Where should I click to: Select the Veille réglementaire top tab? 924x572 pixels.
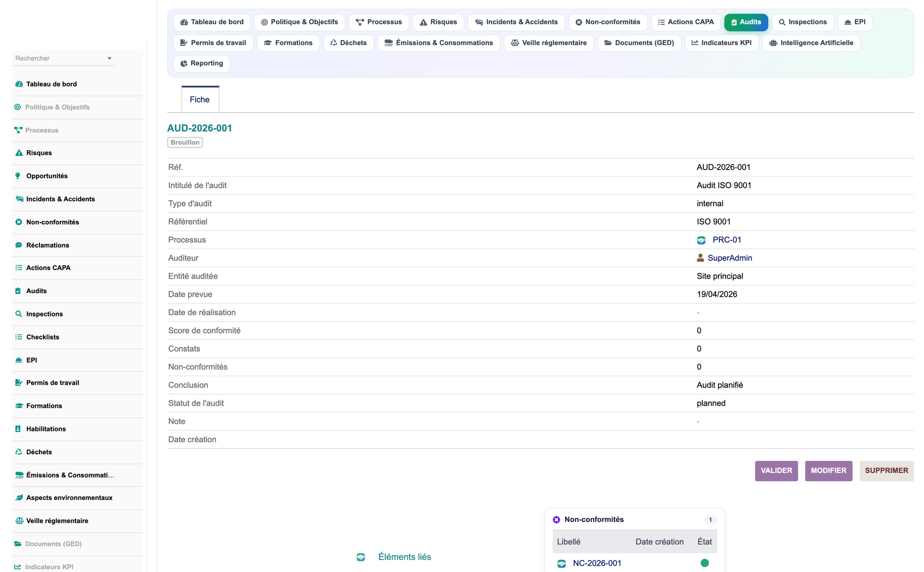(x=548, y=43)
